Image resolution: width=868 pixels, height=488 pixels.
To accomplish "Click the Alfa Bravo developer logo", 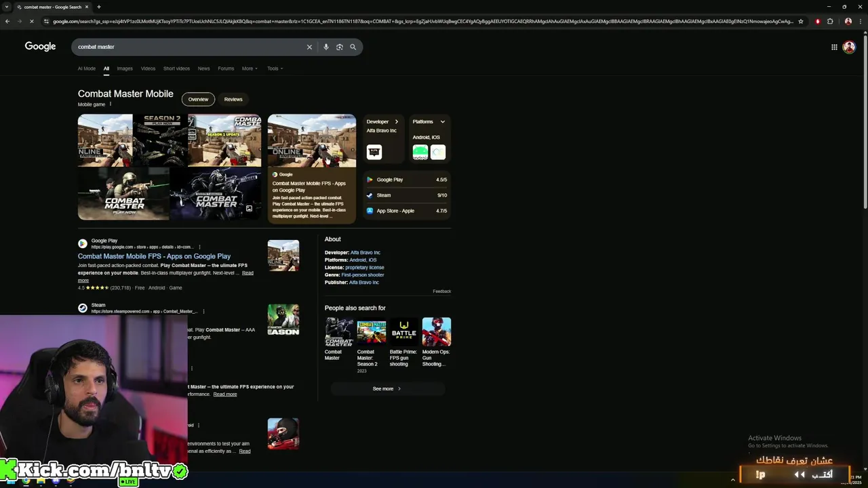I will (374, 152).
